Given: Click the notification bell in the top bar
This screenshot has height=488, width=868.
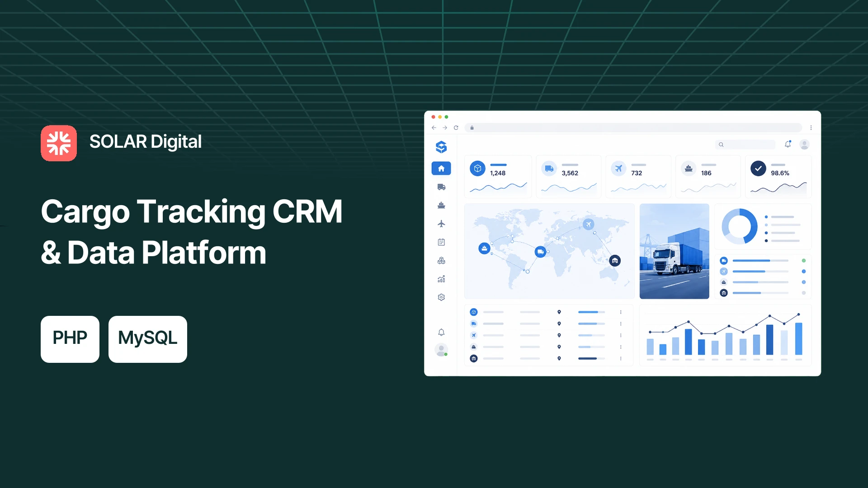Looking at the screenshot, I should pyautogui.click(x=788, y=144).
